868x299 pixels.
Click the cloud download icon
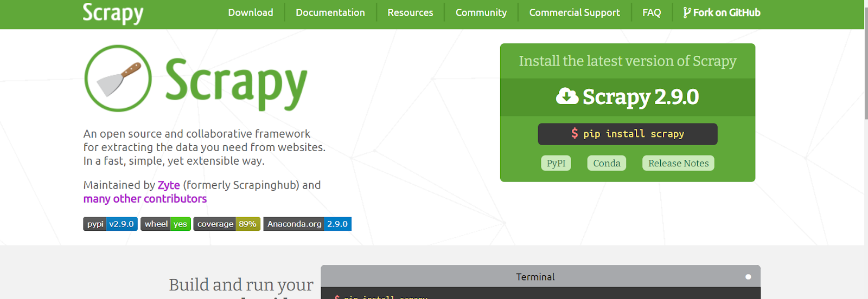point(567,96)
